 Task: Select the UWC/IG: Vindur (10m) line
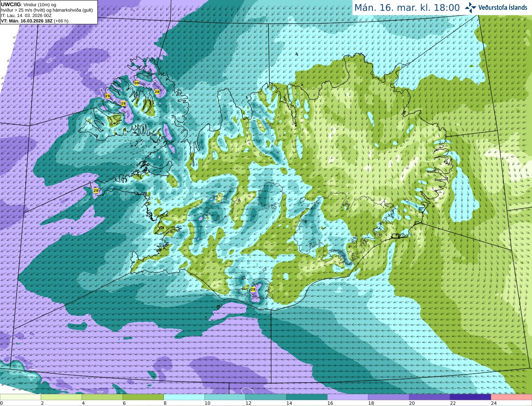coord(28,4)
